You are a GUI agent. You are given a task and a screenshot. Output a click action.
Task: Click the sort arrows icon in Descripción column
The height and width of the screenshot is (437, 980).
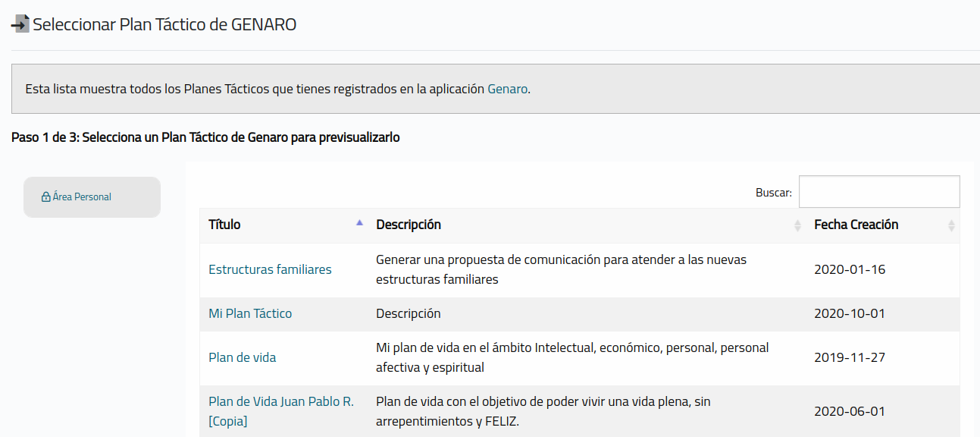tap(797, 225)
